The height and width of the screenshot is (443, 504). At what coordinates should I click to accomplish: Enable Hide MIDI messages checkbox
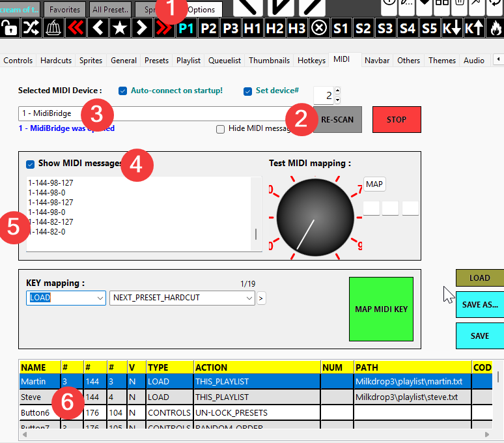[x=221, y=129]
